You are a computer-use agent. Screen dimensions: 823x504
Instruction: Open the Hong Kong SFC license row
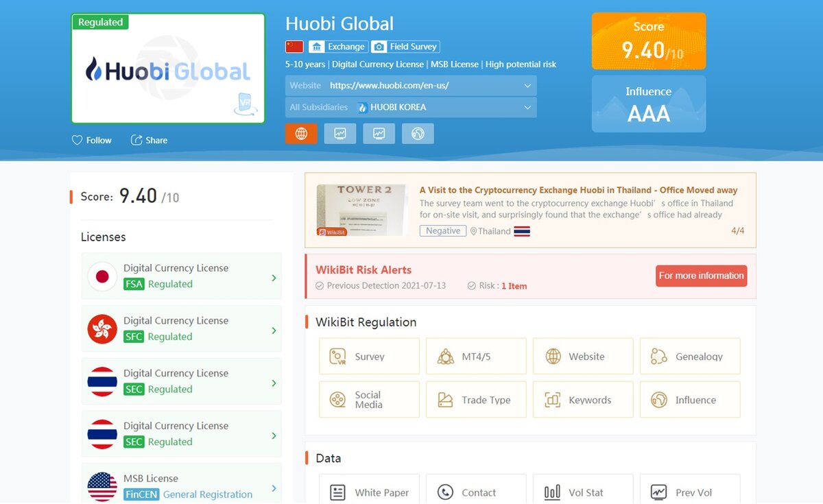coord(181,329)
